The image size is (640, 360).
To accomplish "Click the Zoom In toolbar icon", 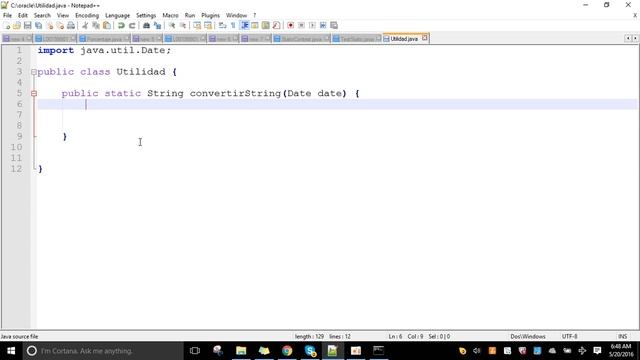I will click(172, 25).
